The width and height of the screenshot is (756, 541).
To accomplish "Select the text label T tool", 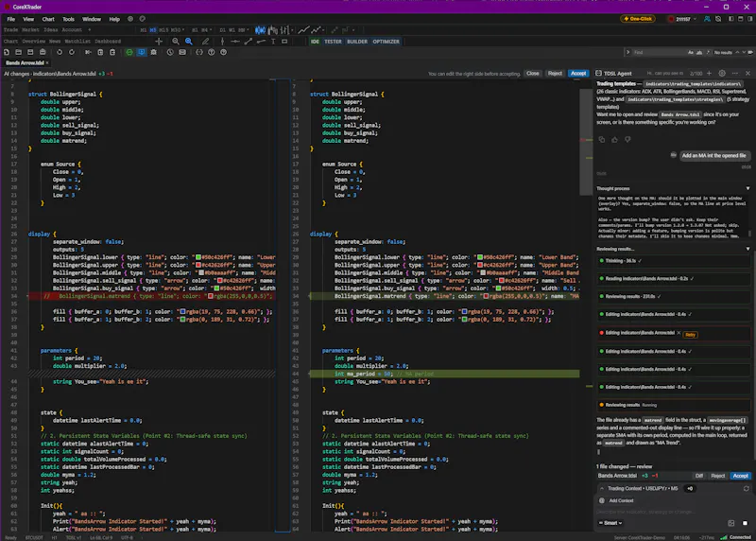I will click(x=273, y=42).
